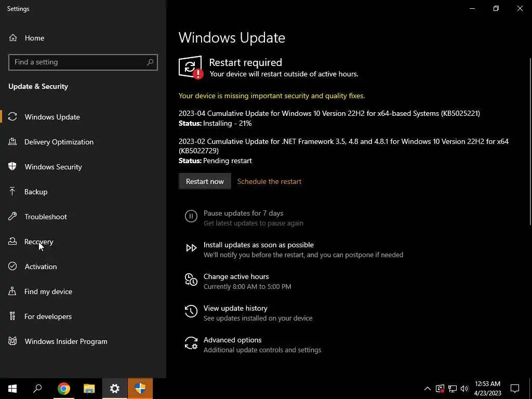The height and width of the screenshot is (399, 532).
Task: Click the Home icon in the sidebar
Action: click(x=13, y=38)
